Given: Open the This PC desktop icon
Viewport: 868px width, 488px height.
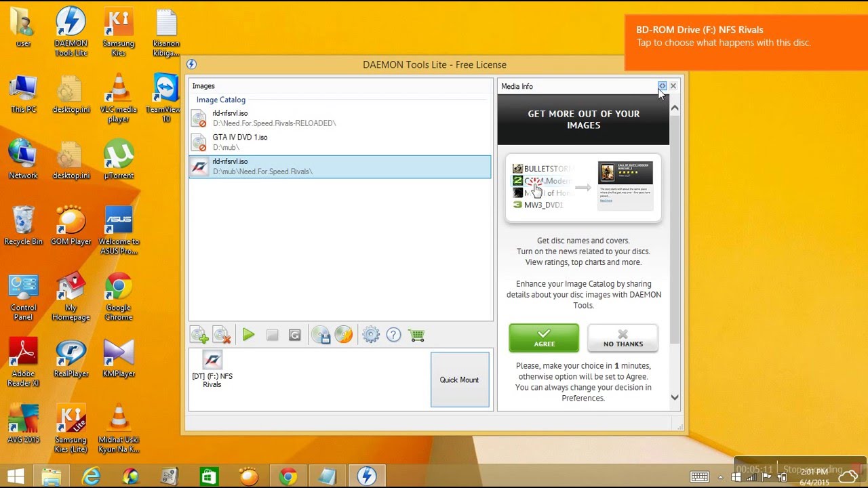Looking at the screenshot, I should pos(23,94).
